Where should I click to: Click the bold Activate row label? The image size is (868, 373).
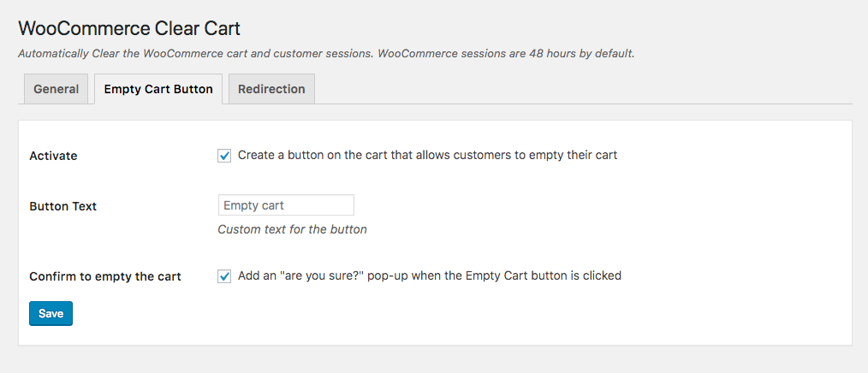click(53, 156)
